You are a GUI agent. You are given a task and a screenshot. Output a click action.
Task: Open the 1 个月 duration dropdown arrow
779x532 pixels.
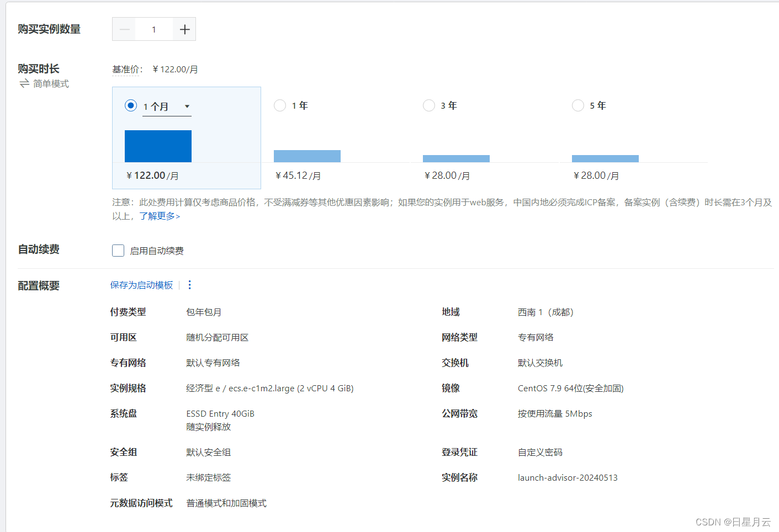pyautogui.click(x=187, y=107)
